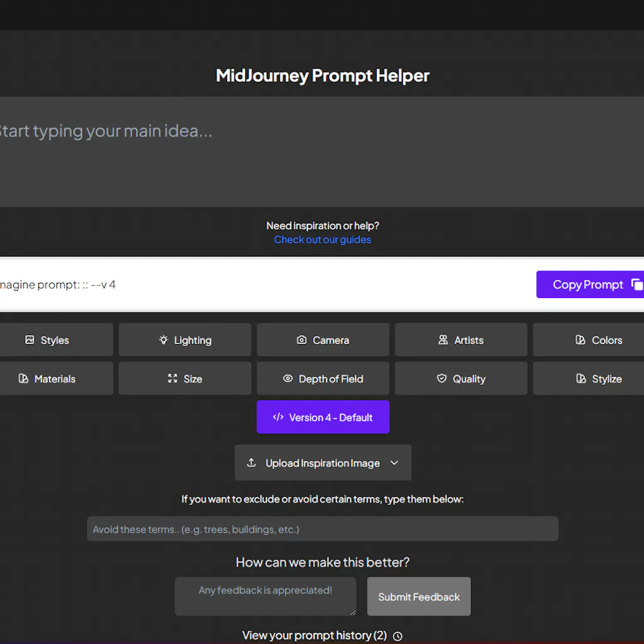Viewport: 644px width, 644px height.
Task: Select the Version 4 - Default button
Action: click(x=323, y=417)
